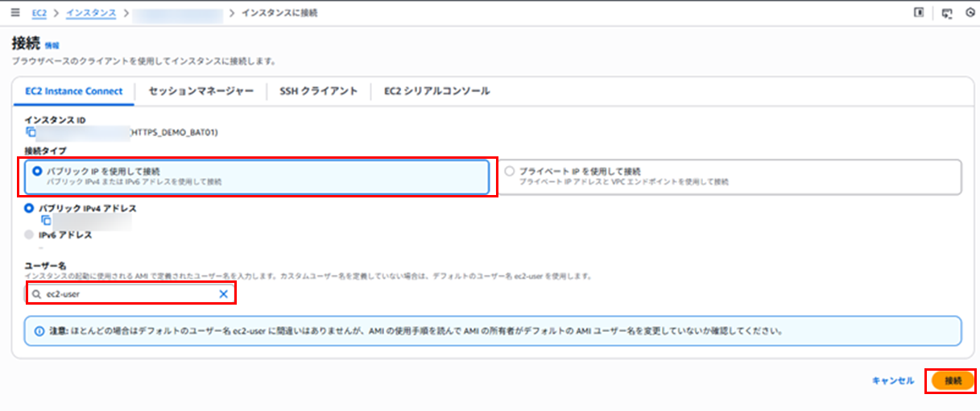Click the 接続タイプ label
This screenshot has width=980, height=411.
[x=46, y=151]
